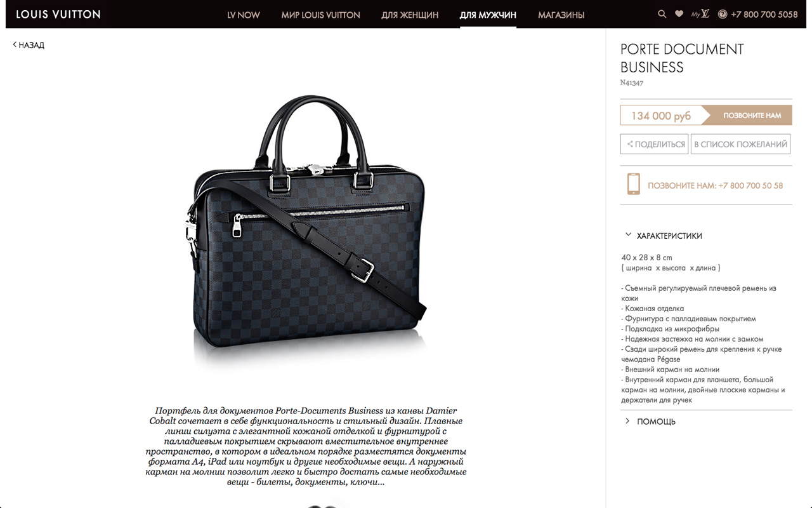Open the ДЛЯ ЖЕНЩИН menu

click(x=410, y=15)
